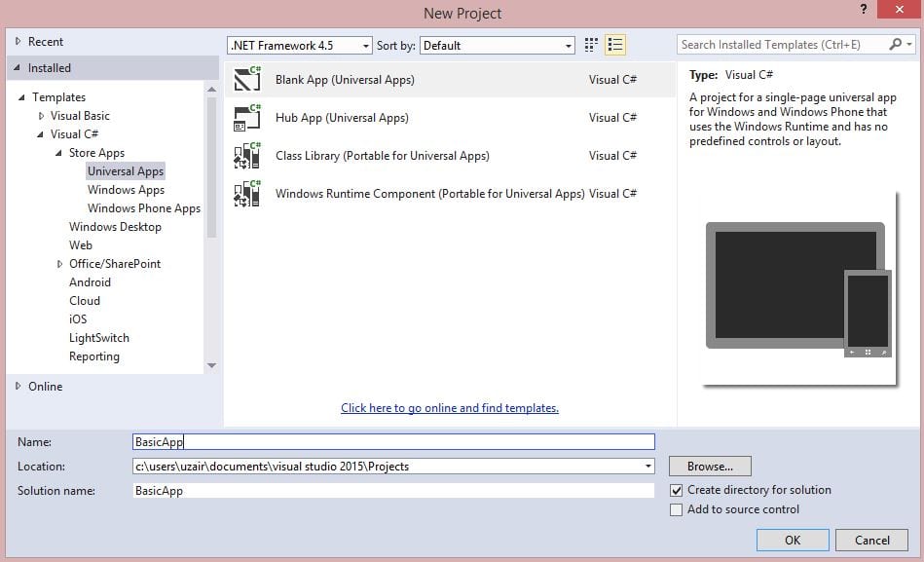924x562 pixels.
Task: Switch to medium icons list view
Action: point(614,45)
